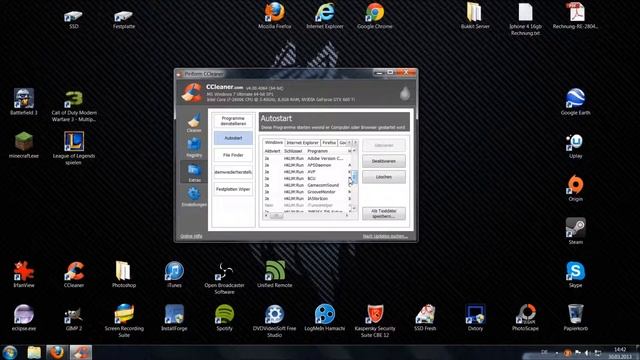Sort list by Aktiviert column header
The width and height of the screenshot is (640, 360).
coord(273,151)
